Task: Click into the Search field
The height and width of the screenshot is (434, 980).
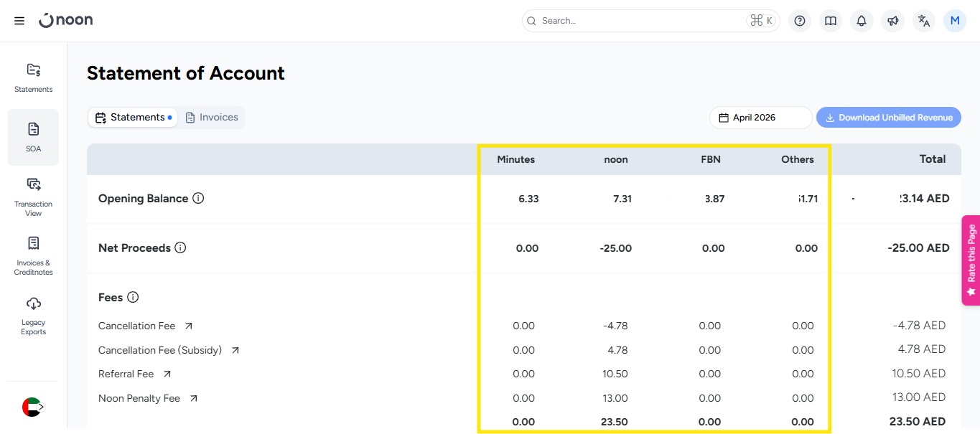Action: (639, 21)
